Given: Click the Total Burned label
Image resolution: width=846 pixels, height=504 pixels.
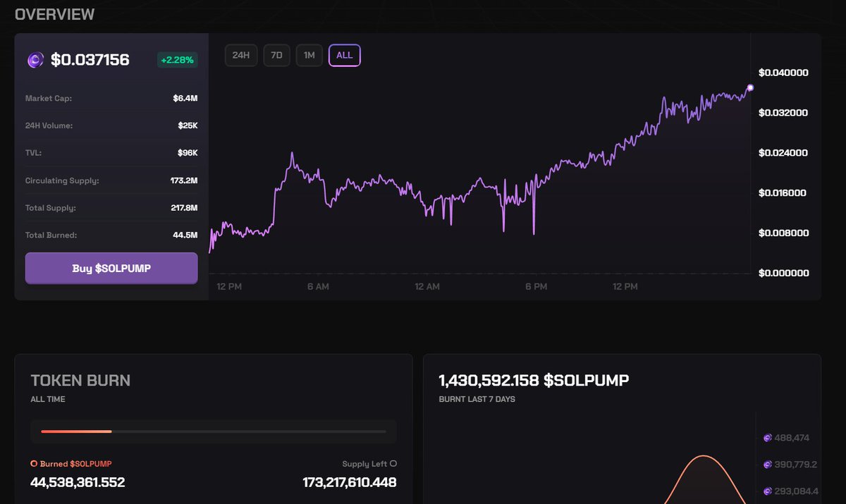Looking at the screenshot, I should pyautogui.click(x=51, y=235).
